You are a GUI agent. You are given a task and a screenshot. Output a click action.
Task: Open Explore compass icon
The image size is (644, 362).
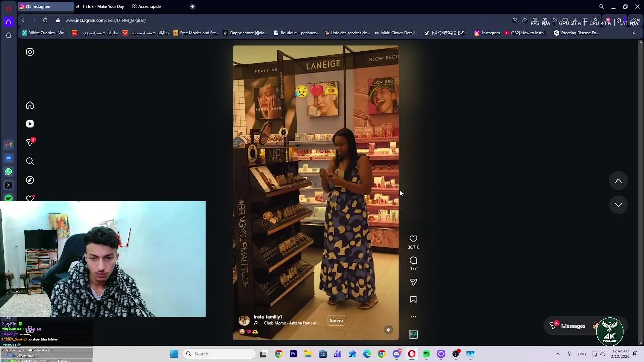30,180
